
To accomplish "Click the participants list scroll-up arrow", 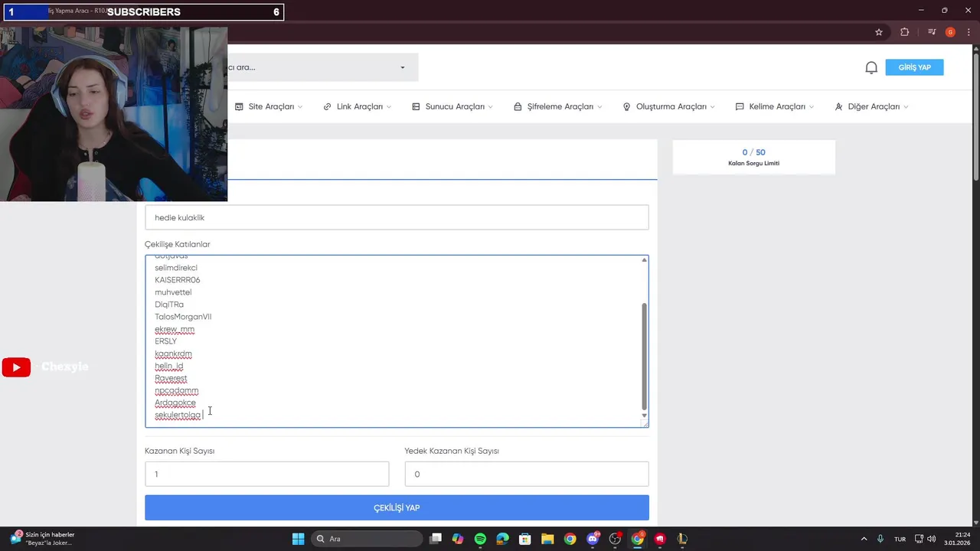I will click(644, 260).
